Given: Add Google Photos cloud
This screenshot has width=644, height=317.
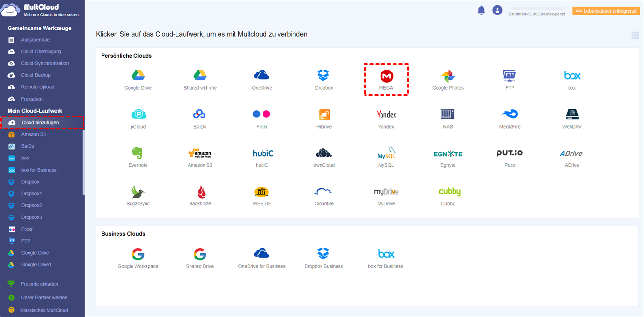Looking at the screenshot, I should 448,76.
